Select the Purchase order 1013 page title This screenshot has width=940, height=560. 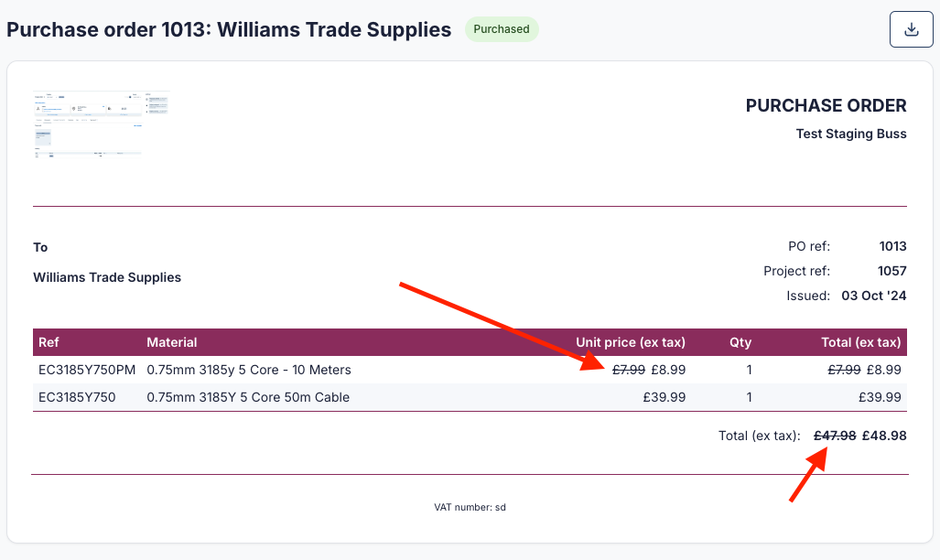click(x=229, y=29)
